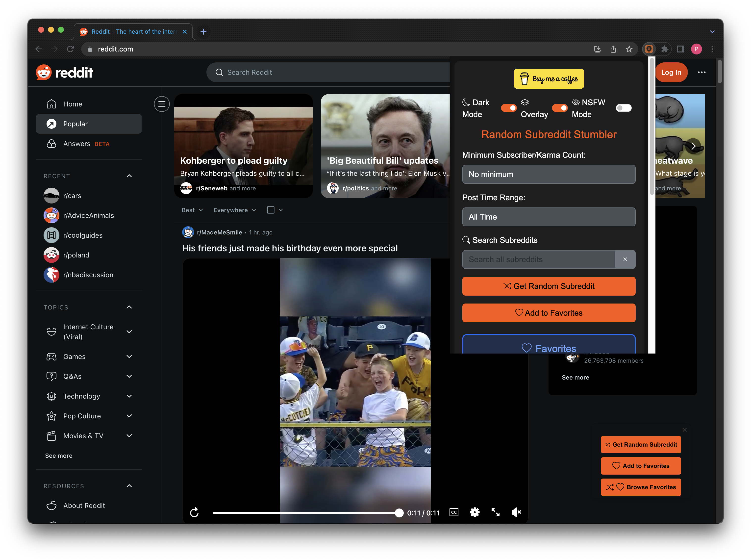The width and height of the screenshot is (751, 560).
Task: Click the Reddit logo
Action: tap(64, 72)
